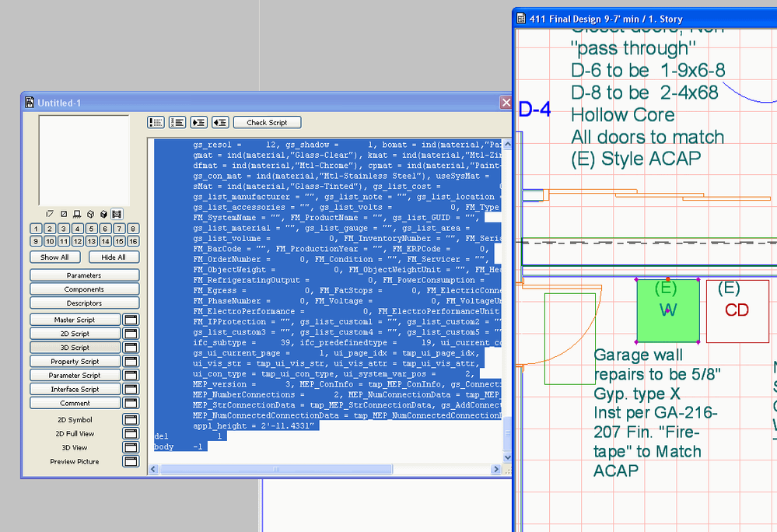Click the Hide All fragments button

(114, 257)
